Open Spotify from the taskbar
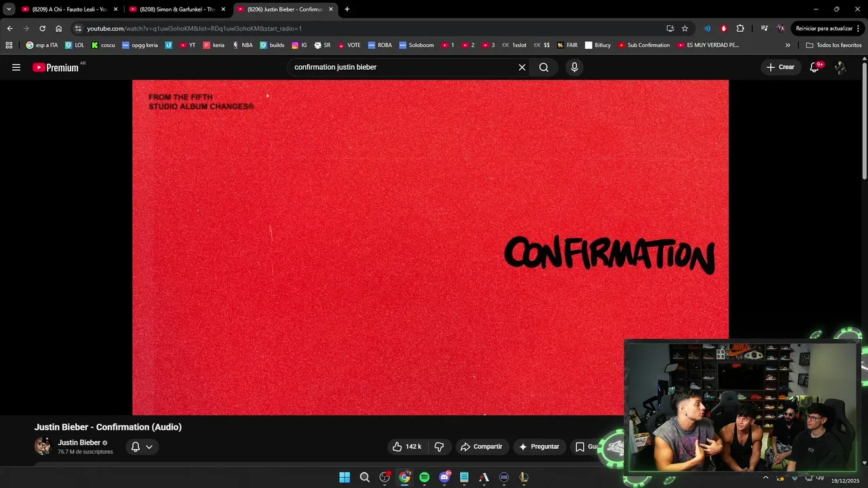The width and height of the screenshot is (868, 488). point(425,477)
